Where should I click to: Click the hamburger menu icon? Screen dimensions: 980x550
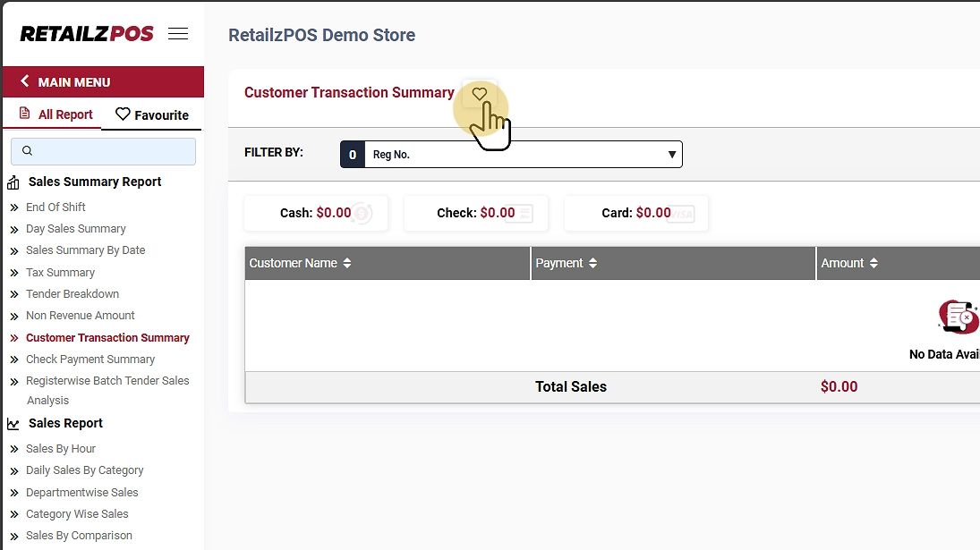tap(178, 34)
